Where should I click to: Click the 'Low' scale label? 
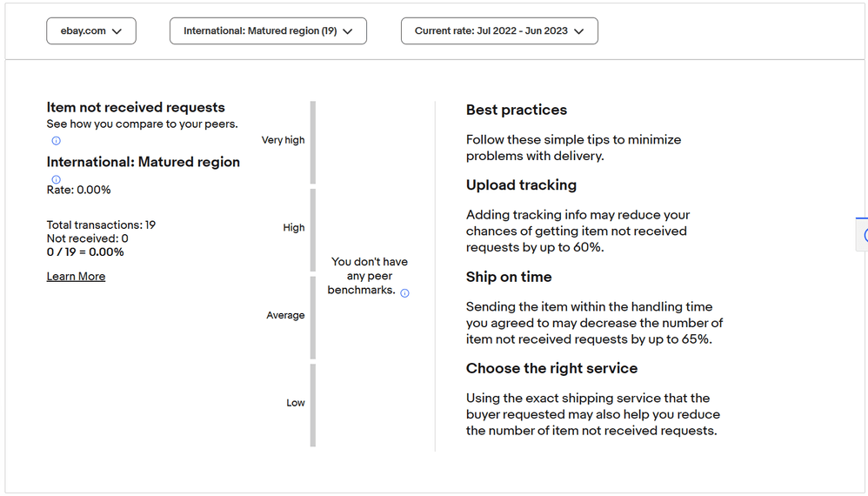pos(296,402)
